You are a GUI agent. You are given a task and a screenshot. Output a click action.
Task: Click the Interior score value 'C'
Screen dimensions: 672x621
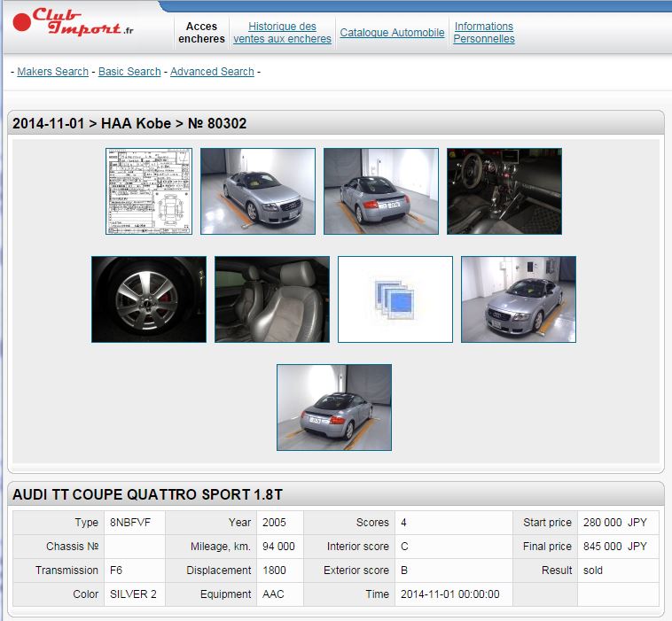point(404,547)
